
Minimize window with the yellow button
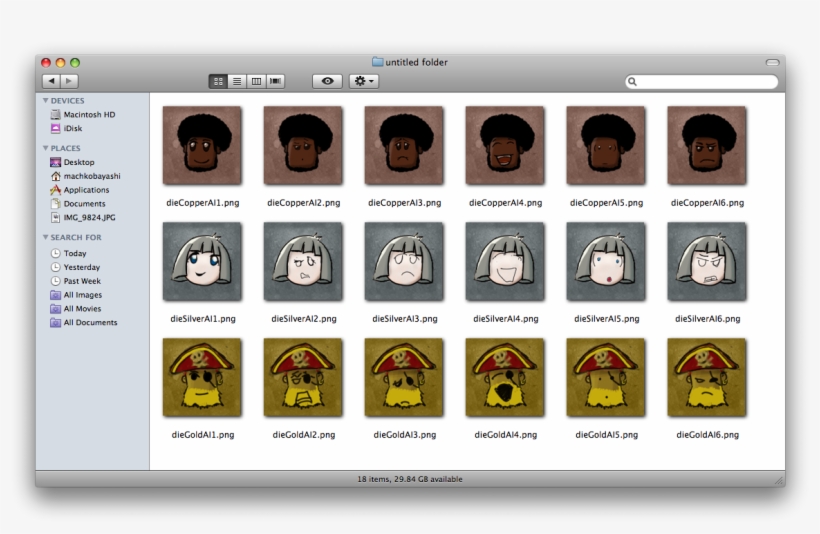click(60, 63)
